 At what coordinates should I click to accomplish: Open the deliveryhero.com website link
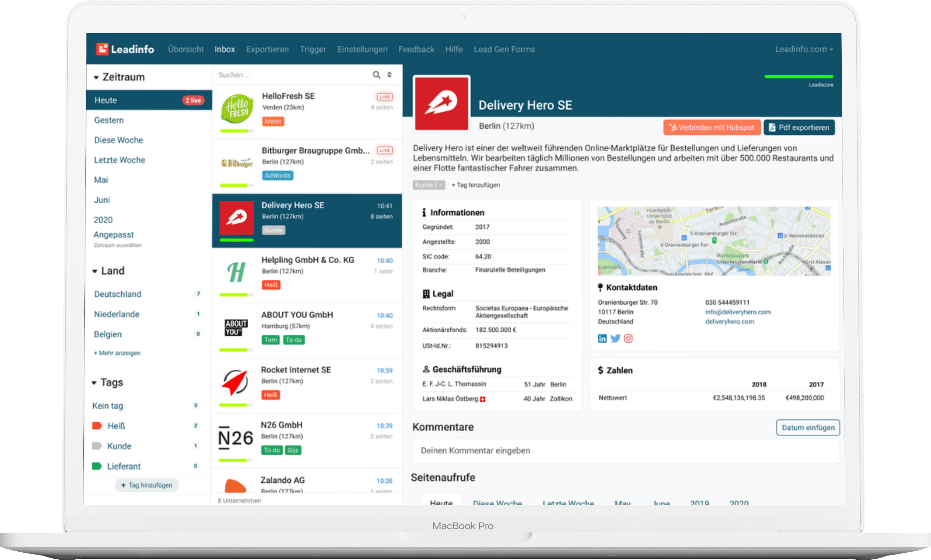[729, 321]
